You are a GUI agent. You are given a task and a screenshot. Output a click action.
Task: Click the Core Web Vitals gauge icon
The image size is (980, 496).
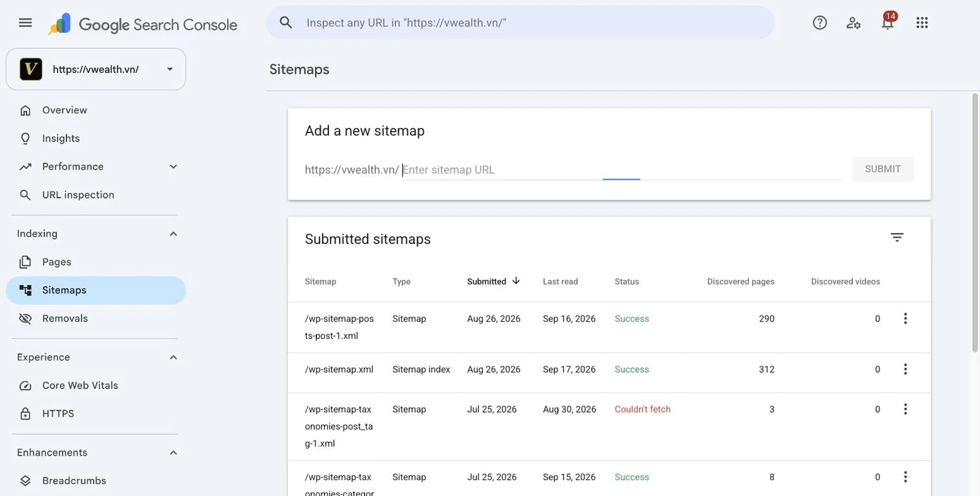pyautogui.click(x=25, y=386)
